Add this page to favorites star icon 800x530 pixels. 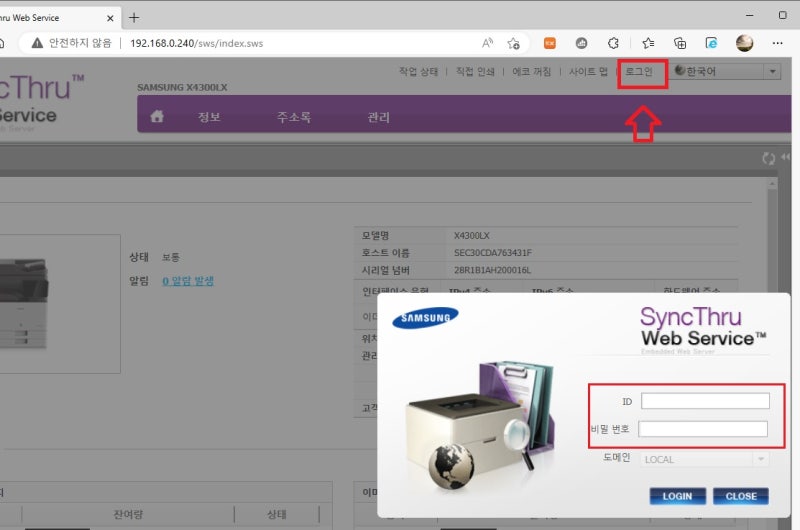[513, 43]
